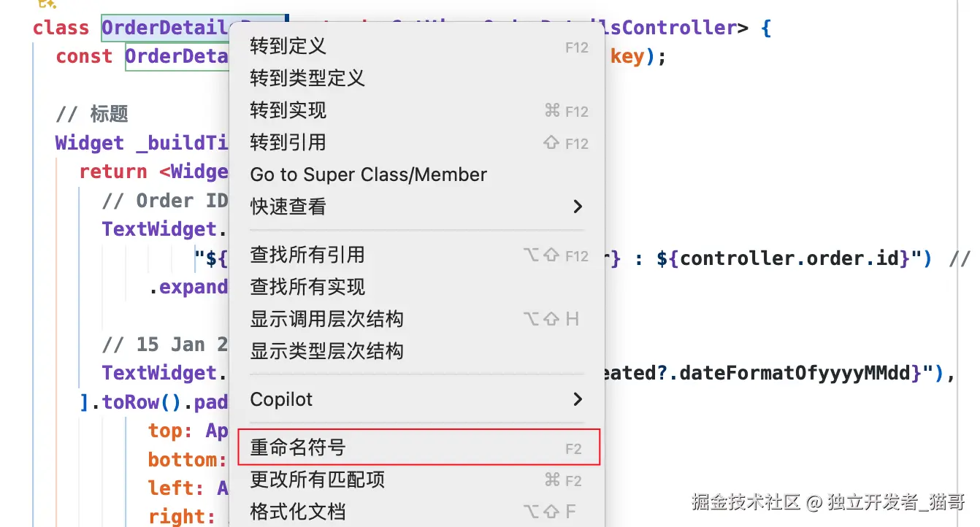Click the Copilot menu label
980x527 pixels.
point(281,400)
